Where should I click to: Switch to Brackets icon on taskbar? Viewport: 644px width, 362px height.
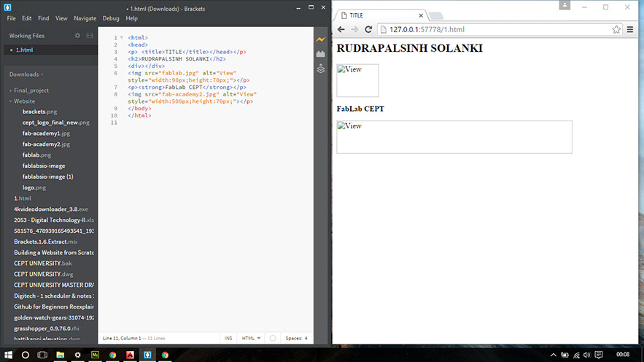tap(147, 355)
